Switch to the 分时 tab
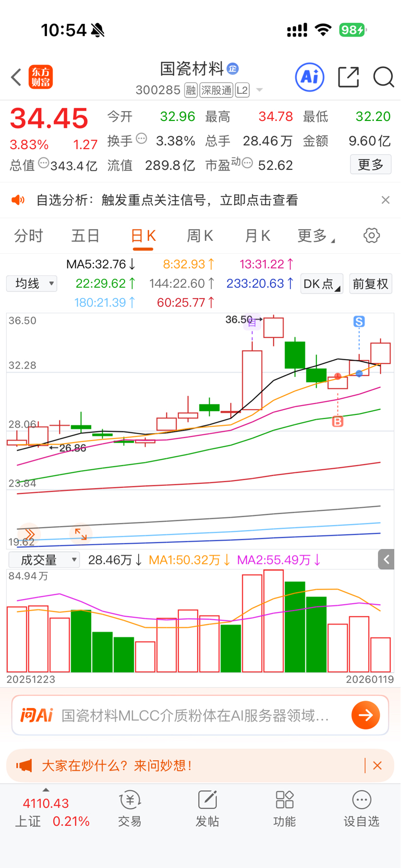The image size is (401, 868). point(29,236)
